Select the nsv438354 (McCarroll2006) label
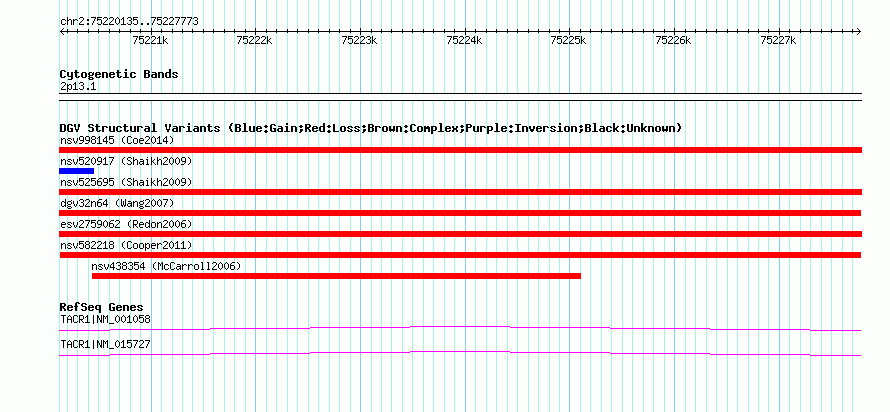The image size is (890, 412). tap(166, 266)
